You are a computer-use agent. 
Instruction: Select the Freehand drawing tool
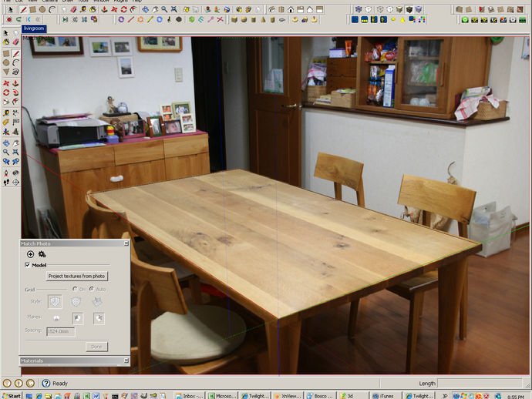coord(15,72)
